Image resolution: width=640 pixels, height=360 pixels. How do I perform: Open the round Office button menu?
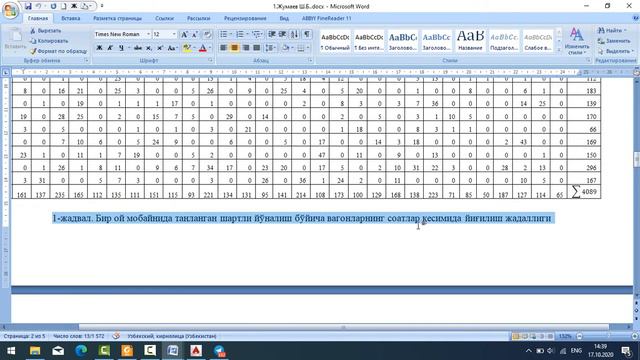point(10,10)
